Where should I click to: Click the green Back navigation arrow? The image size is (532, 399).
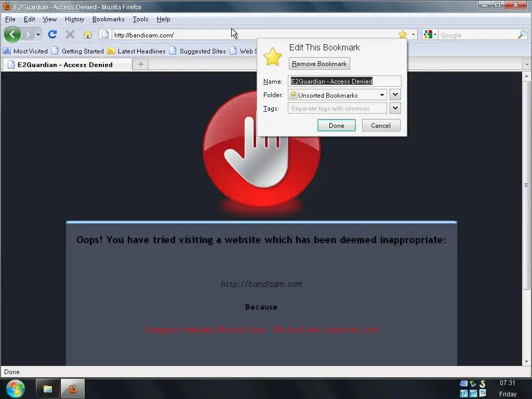click(x=12, y=34)
